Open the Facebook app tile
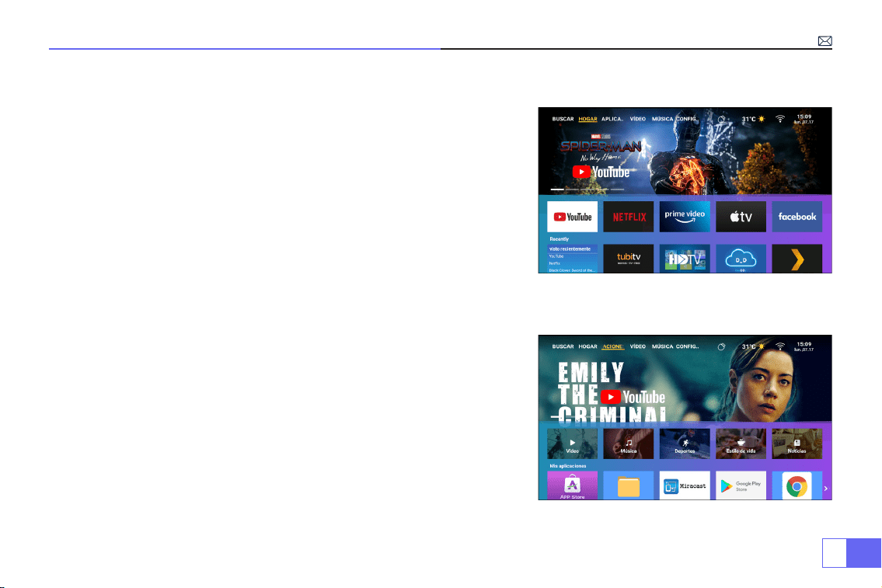The height and width of the screenshot is (588, 882). (x=797, y=217)
